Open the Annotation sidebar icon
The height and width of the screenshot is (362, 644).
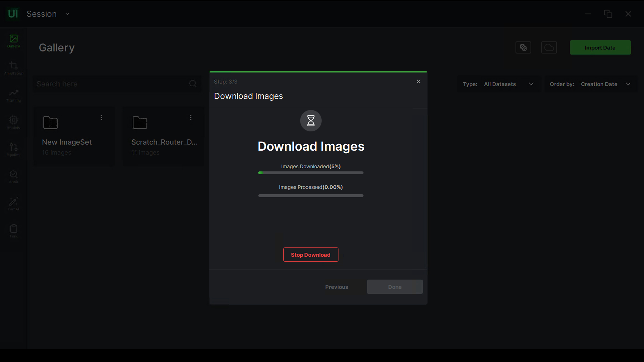point(13,68)
